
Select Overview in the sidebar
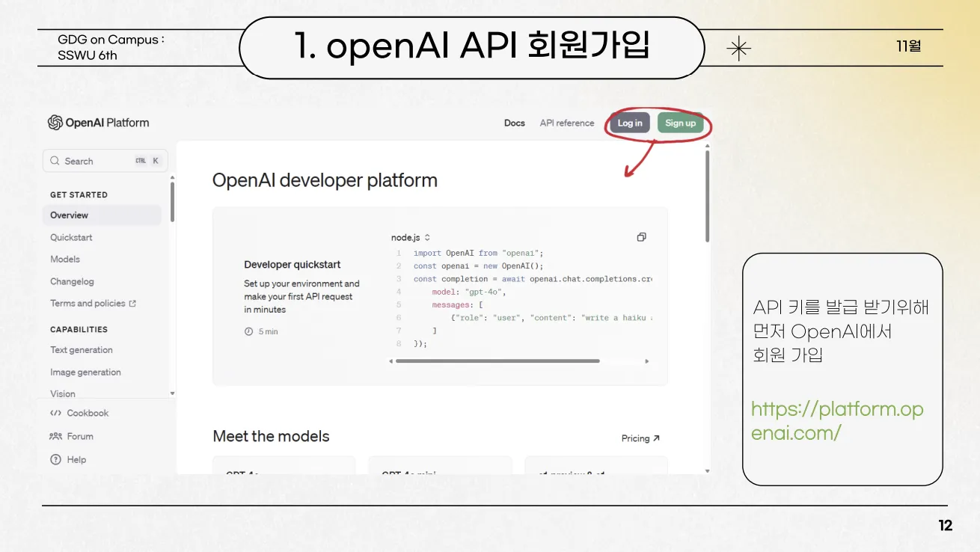click(x=102, y=215)
